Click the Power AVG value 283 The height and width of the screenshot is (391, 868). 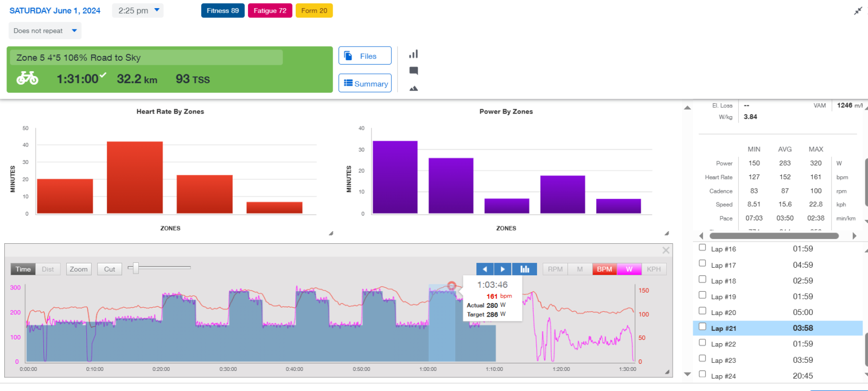pos(785,163)
